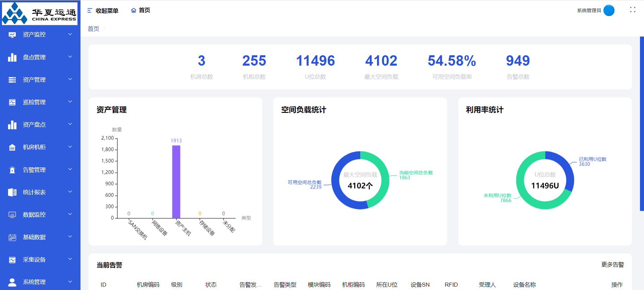Expand the 数据监控 menu chevron

[x=70, y=214]
